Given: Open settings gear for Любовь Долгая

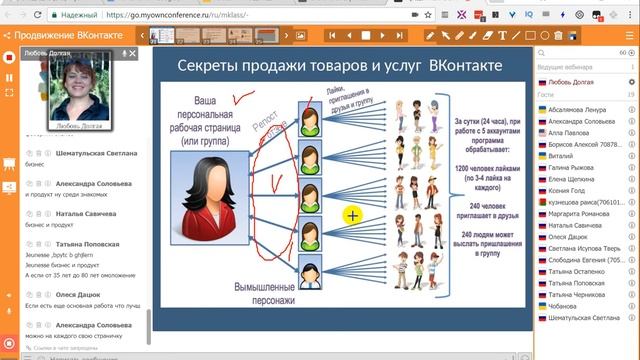Looking at the screenshot, I should [x=631, y=82].
